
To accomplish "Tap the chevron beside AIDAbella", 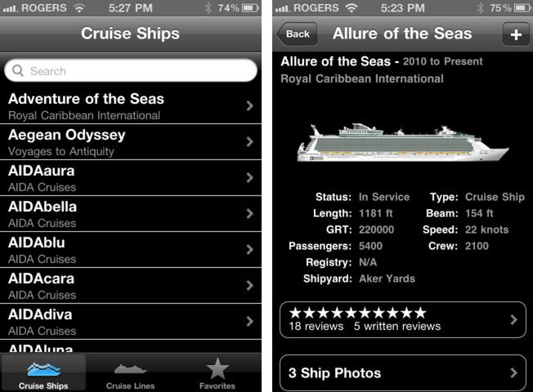I will click(x=249, y=213).
